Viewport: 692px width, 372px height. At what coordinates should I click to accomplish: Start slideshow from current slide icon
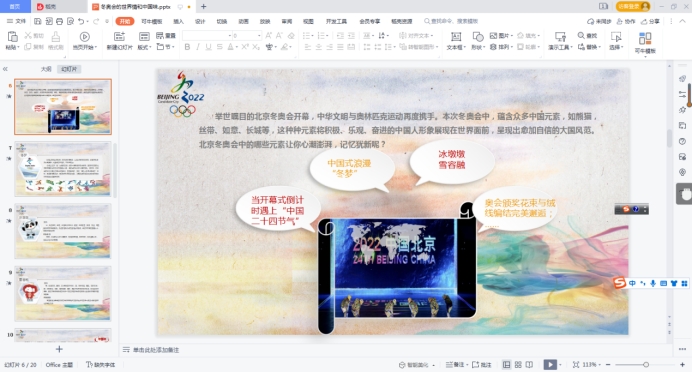[x=84, y=37]
